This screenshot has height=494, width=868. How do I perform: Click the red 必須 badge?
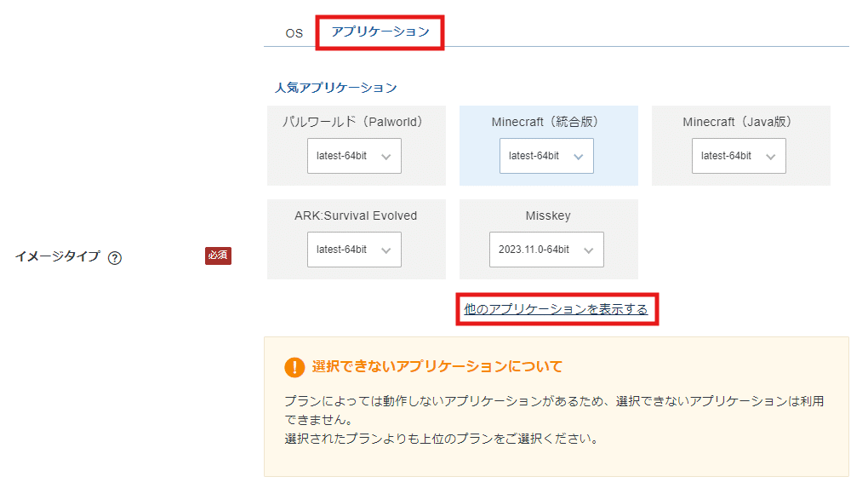coord(218,256)
